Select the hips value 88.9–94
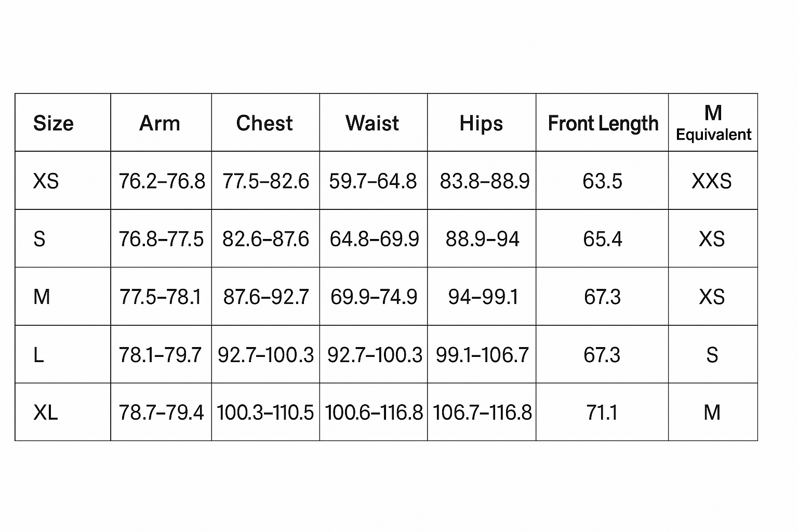798x532 pixels. tap(482, 239)
